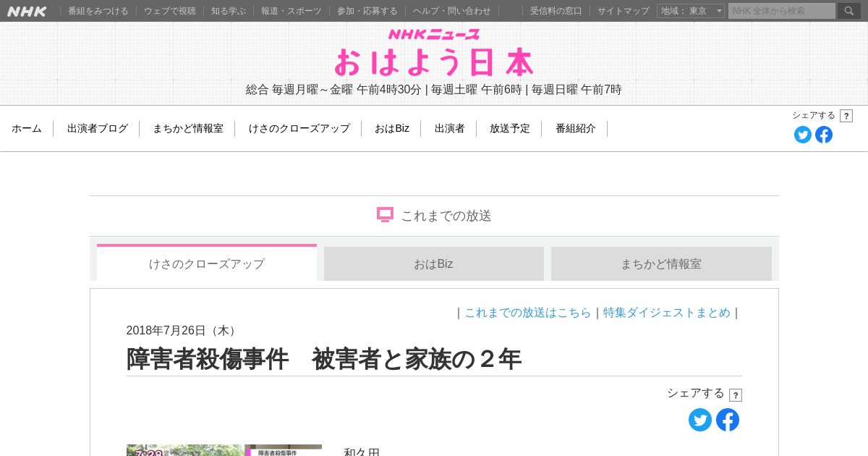Select the けさのクローズアップ tab
868x456 pixels.
[x=207, y=263]
